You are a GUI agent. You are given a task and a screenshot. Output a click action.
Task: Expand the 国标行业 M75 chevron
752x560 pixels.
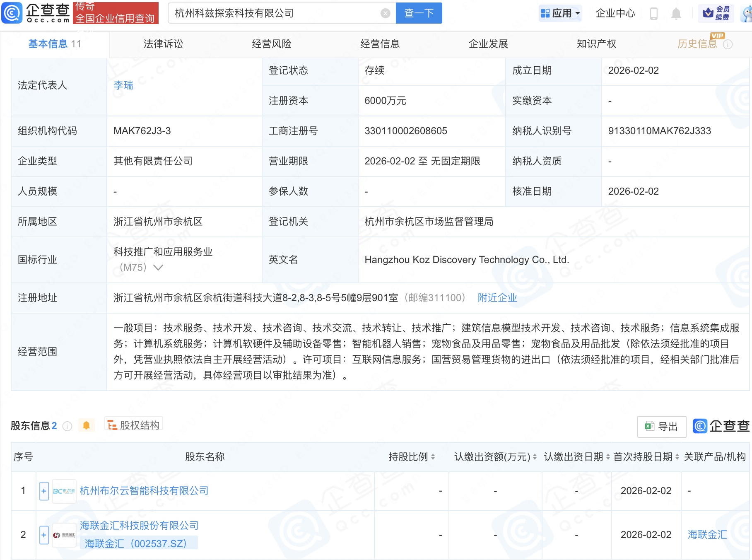158,268
